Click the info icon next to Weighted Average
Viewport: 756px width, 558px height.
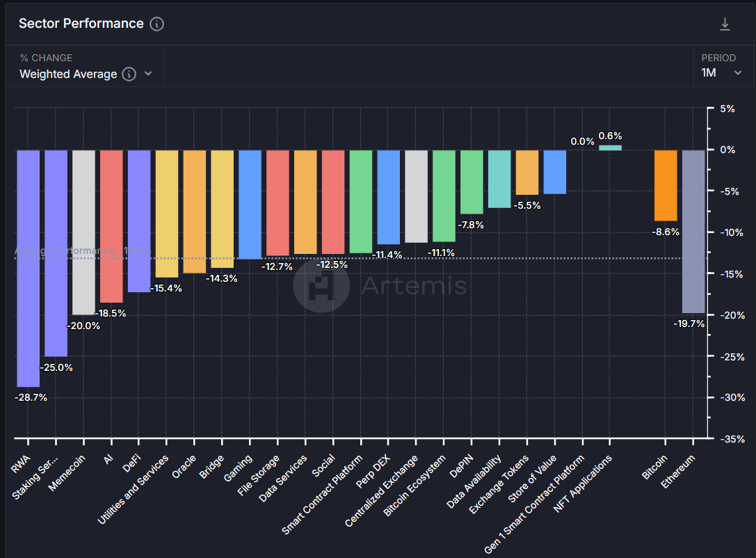pyautogui.click(x=129, y=74)
